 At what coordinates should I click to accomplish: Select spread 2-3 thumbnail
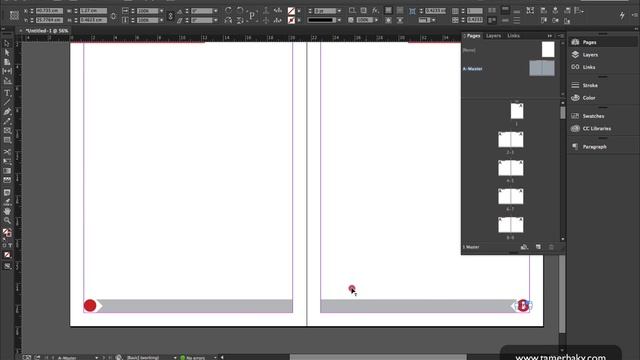[511, 140]
